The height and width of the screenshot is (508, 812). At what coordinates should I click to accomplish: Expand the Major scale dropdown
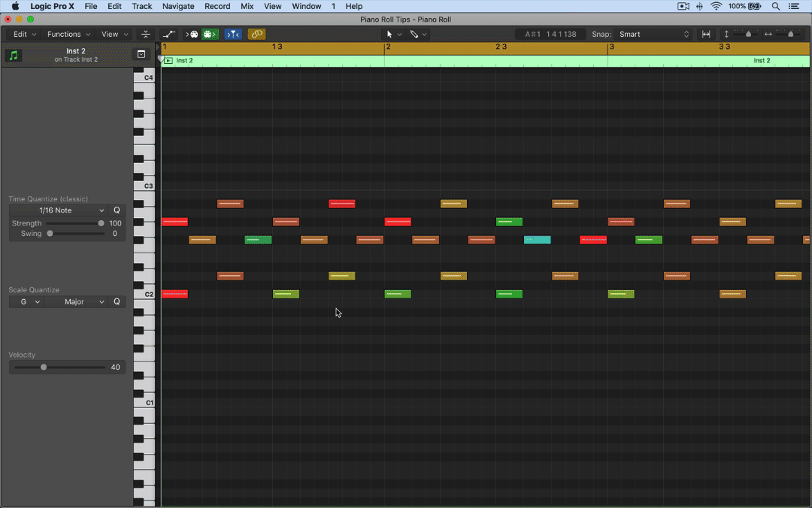(75, 301)
